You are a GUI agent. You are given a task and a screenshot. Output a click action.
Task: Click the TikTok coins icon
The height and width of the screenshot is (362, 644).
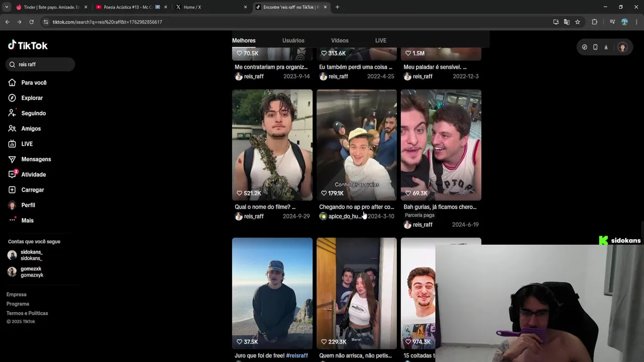(x=584, y=47)
